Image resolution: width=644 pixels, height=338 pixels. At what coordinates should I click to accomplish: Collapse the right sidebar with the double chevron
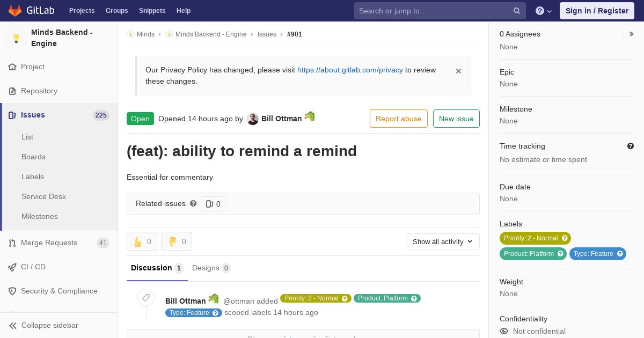coord(632,34)
